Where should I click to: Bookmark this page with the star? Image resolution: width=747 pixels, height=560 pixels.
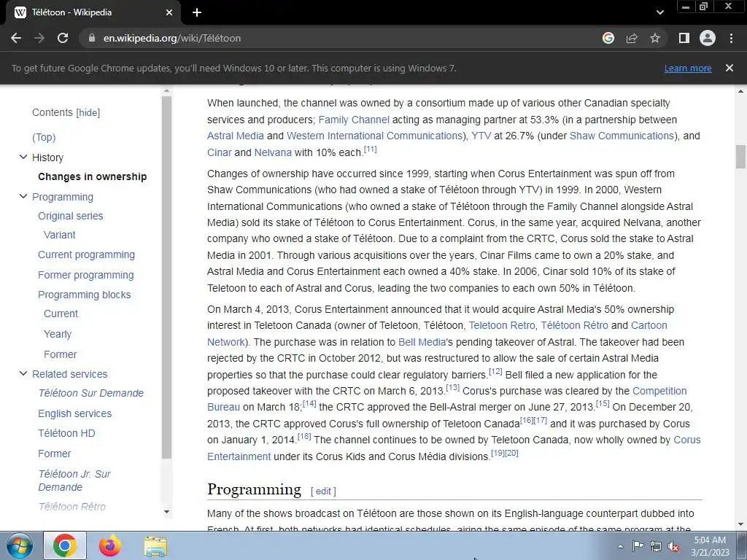655,38
